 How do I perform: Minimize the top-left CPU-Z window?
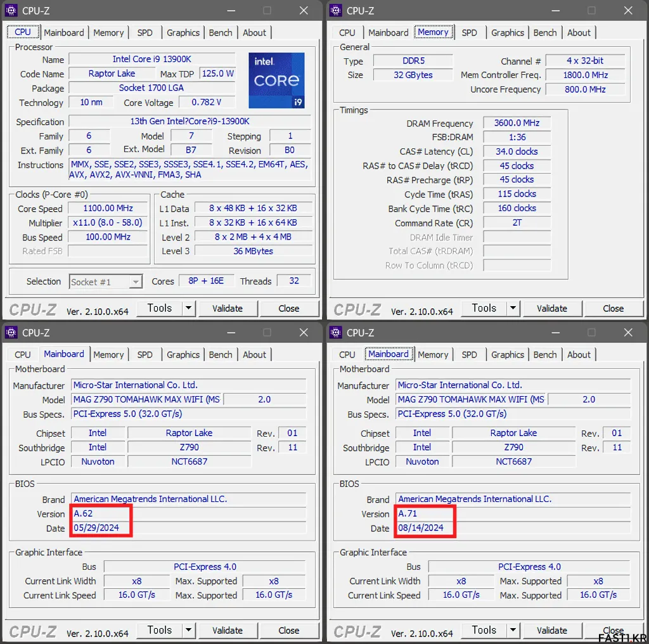231,10
